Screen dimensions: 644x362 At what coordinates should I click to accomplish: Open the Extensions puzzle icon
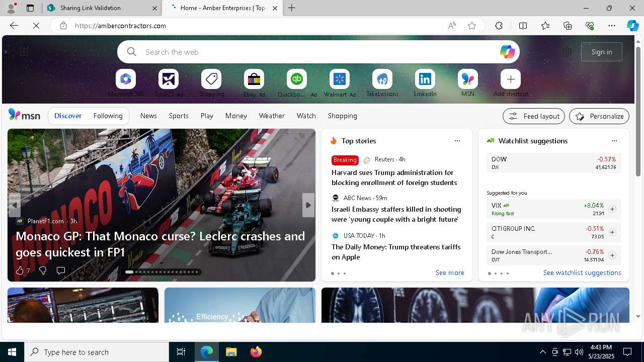coord(499,26)
